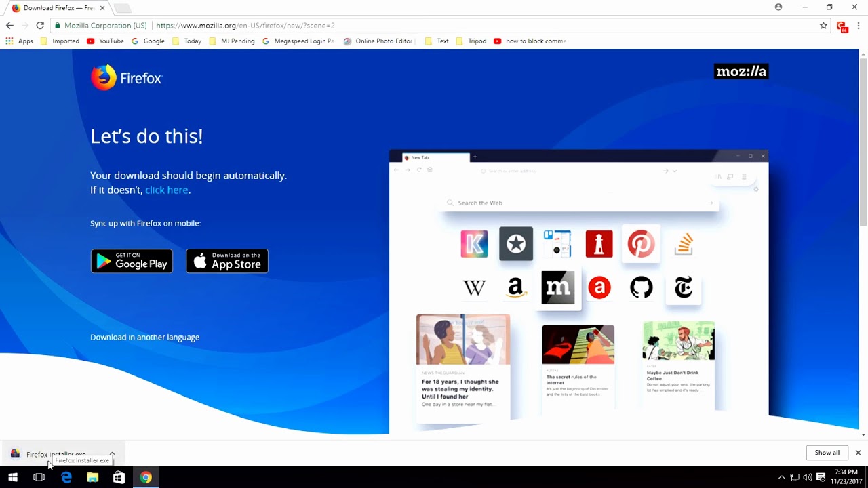
Task: Click the Stack Overflow tile in the preview
Action: point(683,244)
